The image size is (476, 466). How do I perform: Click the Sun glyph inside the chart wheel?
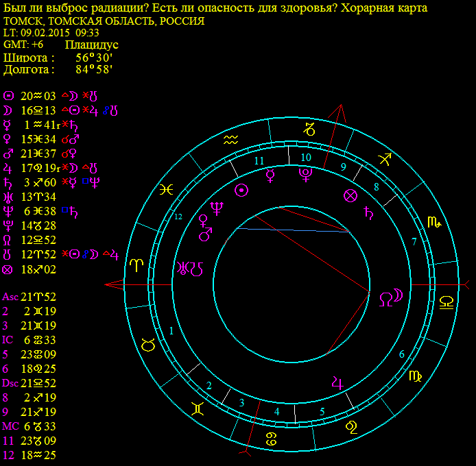click(x=241, y=191)
